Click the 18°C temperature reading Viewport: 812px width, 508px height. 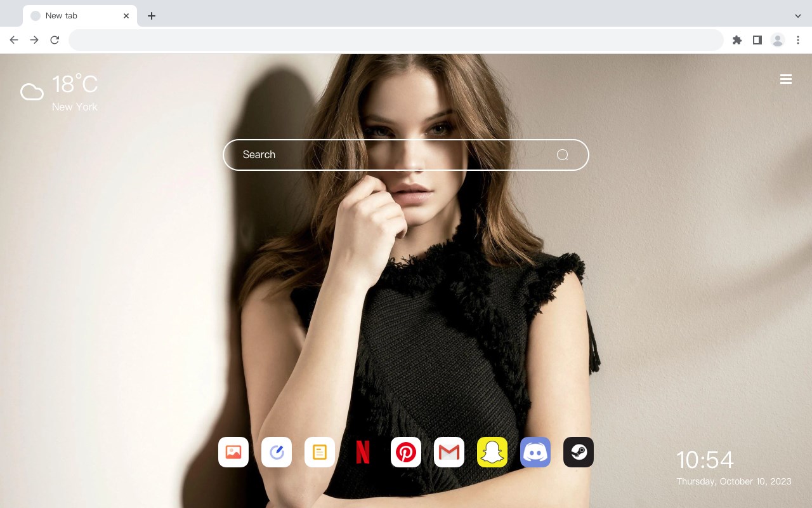(x=75, y=84)
